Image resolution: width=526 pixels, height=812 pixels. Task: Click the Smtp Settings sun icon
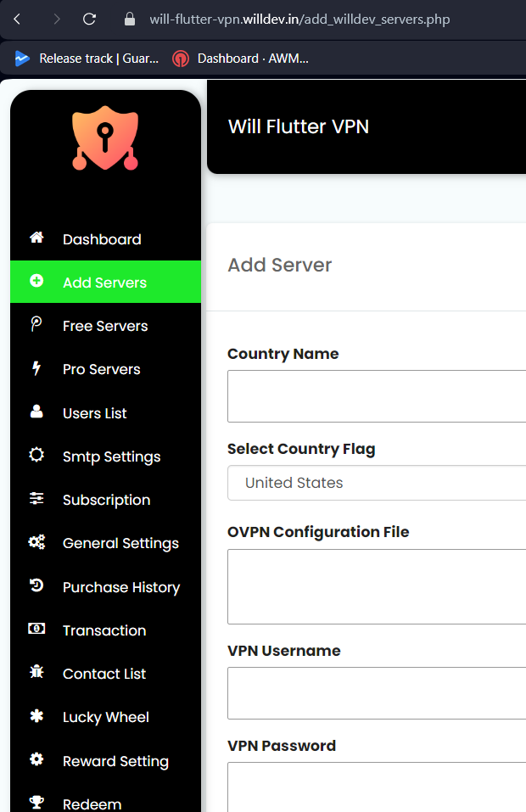click(36, 455)
